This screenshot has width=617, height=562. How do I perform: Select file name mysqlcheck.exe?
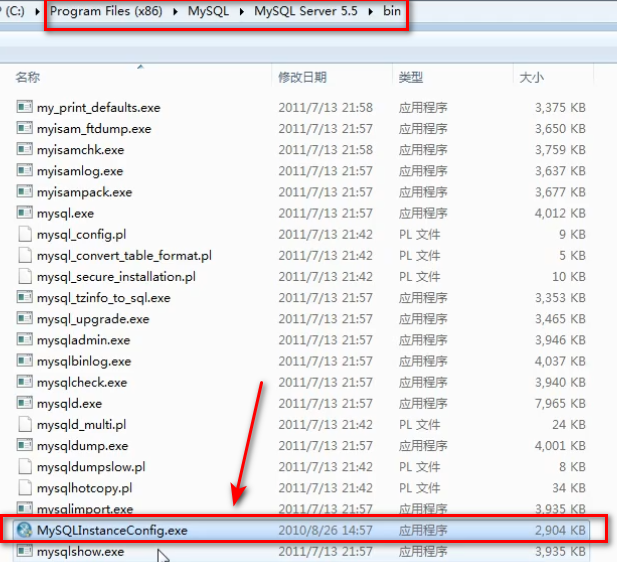82,383
